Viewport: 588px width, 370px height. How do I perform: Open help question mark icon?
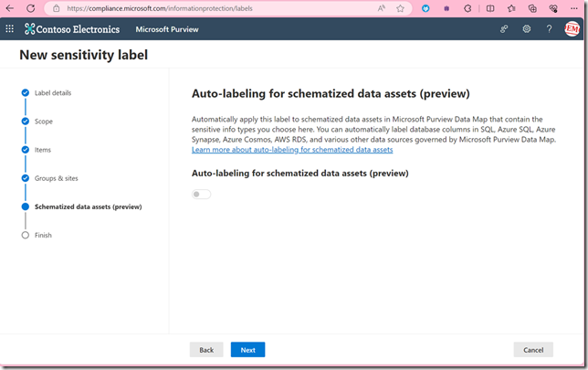549,28
